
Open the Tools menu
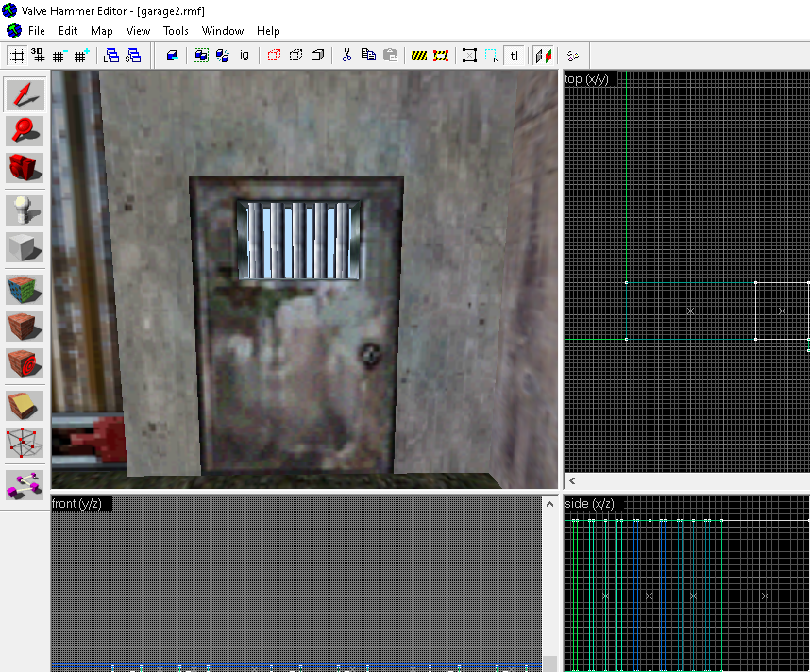click(176, 31)
